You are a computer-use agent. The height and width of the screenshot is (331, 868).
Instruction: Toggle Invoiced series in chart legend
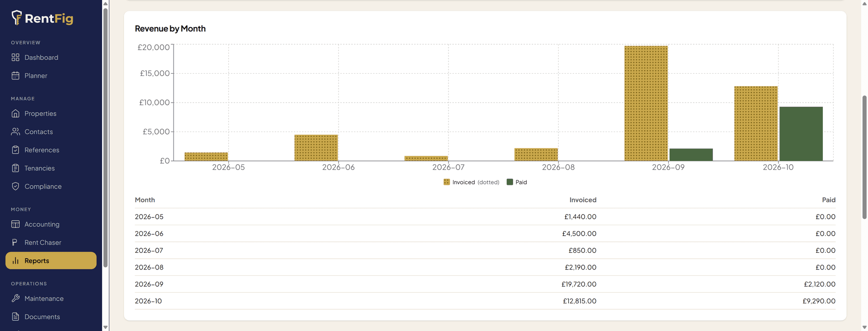472,182
